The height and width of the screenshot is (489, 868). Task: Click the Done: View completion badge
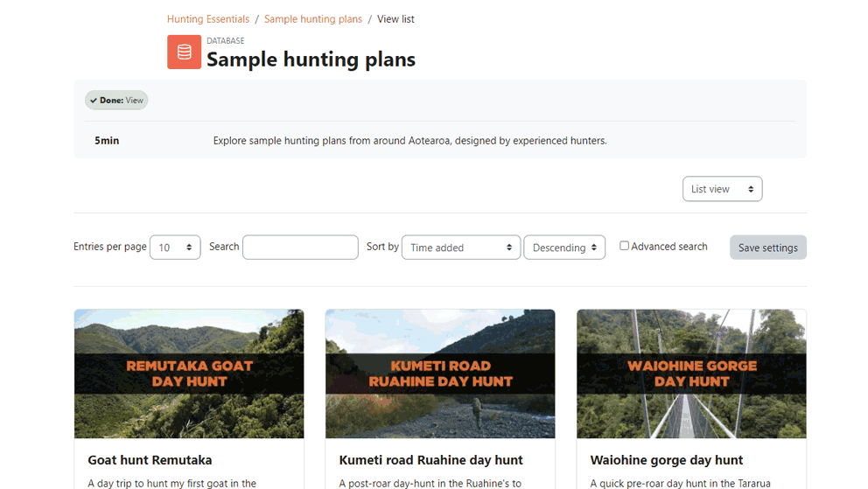tap(116, 100)
